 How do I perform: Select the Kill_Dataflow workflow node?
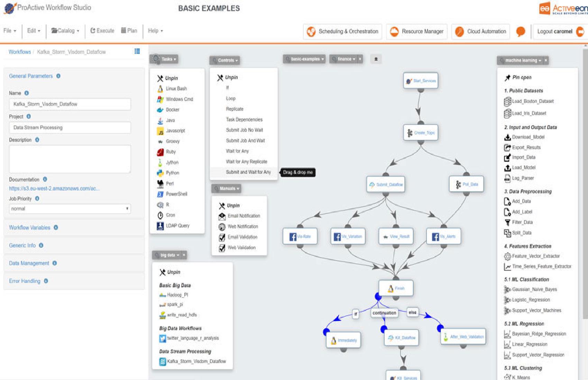(402, 338)
